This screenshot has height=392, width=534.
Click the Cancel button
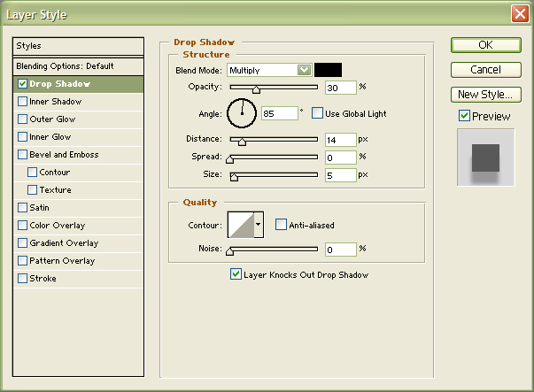click(485, 70)
